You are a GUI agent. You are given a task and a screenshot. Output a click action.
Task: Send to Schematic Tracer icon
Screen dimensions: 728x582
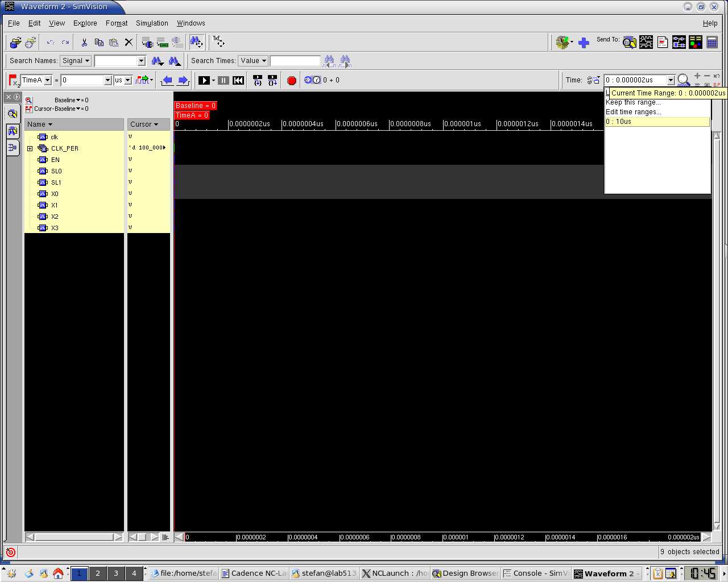(679, 42)
